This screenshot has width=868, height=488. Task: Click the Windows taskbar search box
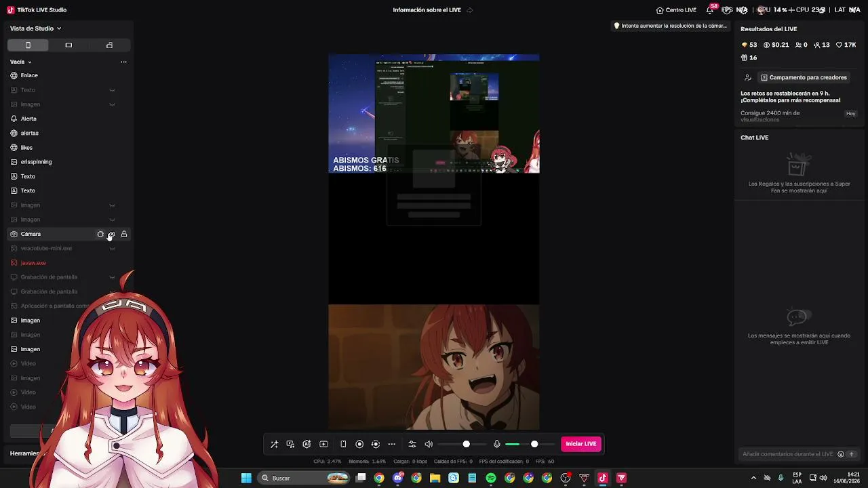(x=305, y=478)
